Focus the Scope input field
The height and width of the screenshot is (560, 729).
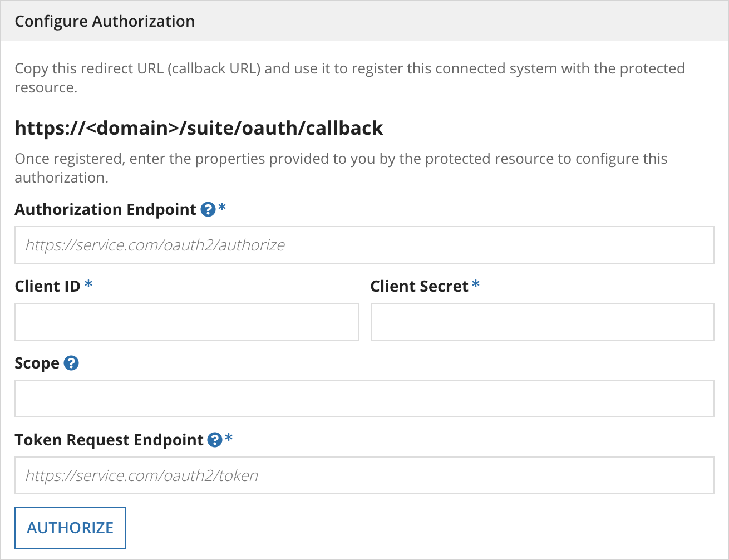pos(364,399)
